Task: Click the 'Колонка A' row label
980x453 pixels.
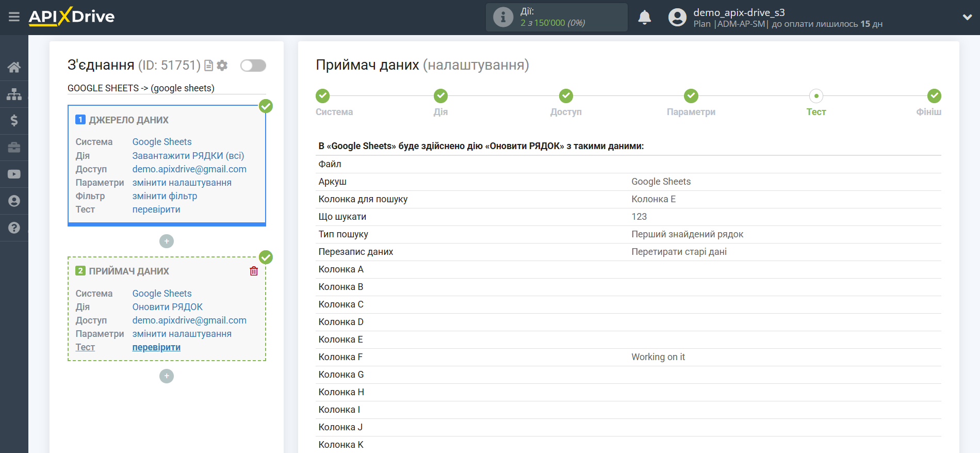Action: (341, 269)
